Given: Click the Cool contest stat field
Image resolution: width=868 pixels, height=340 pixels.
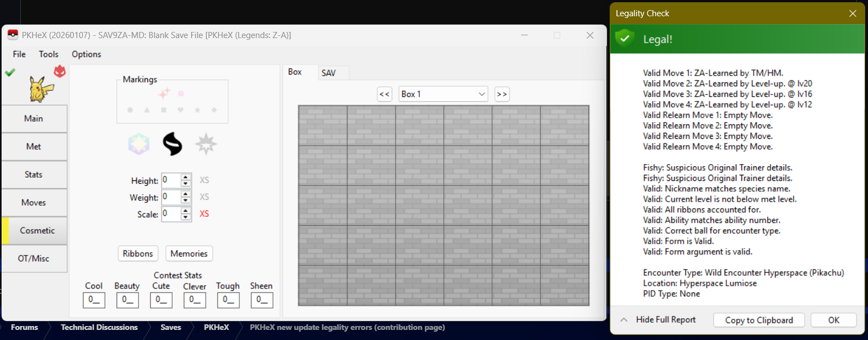Looking at the screenshot, I should 94,300.
